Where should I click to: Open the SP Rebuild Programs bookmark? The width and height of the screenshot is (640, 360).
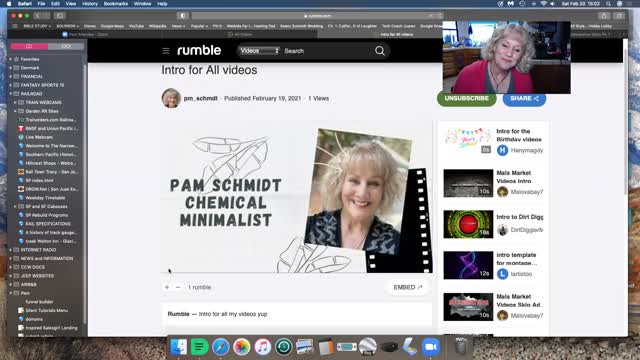(47, 215)
